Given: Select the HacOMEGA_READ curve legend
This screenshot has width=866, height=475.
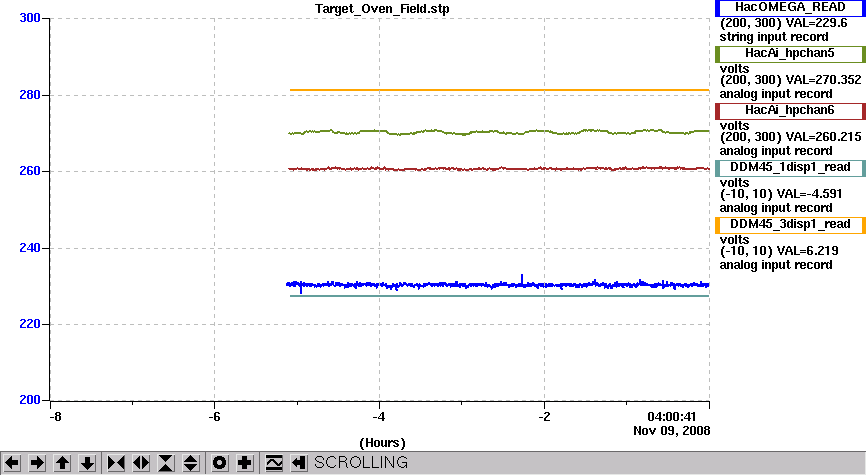Looking at the screenshot, I should tap(790, 8).
